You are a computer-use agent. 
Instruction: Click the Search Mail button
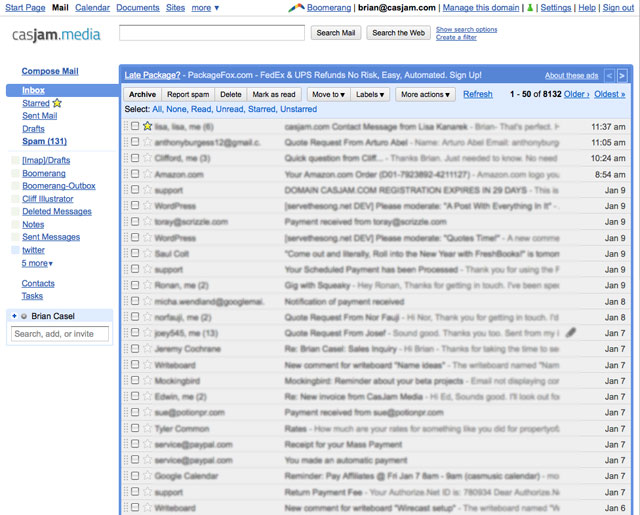pos(336,33)
